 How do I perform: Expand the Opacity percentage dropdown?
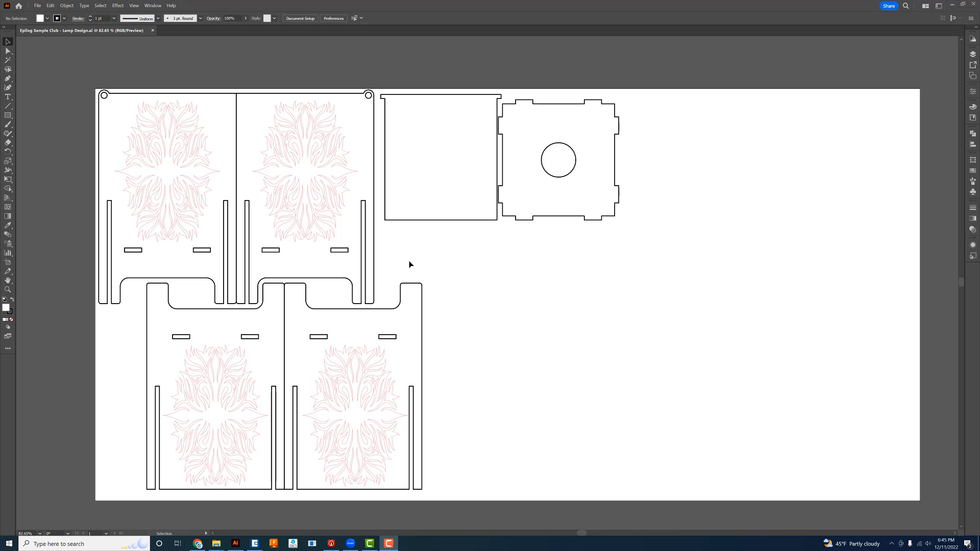tap(245, 18)
